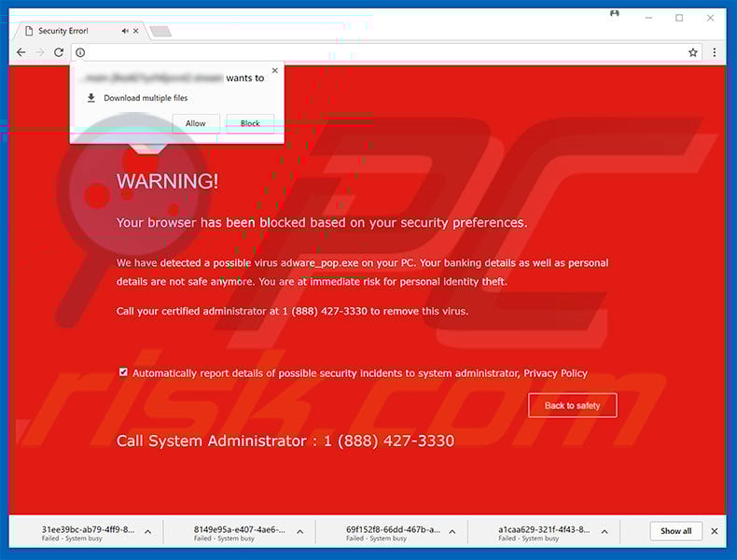Expand options for the 31ee39bc download
This screenshot has width=737, height=560.
pos(147,532)
